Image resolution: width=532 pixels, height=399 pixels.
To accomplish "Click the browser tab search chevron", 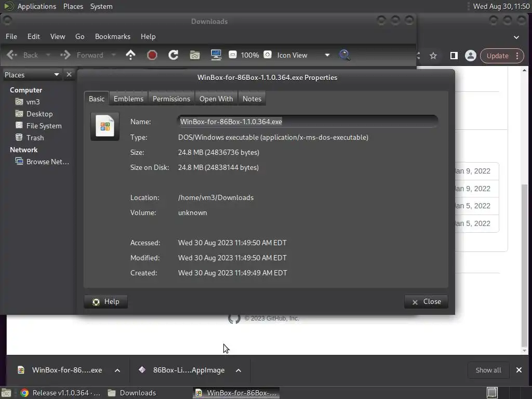I will click(x=516, y=37).
